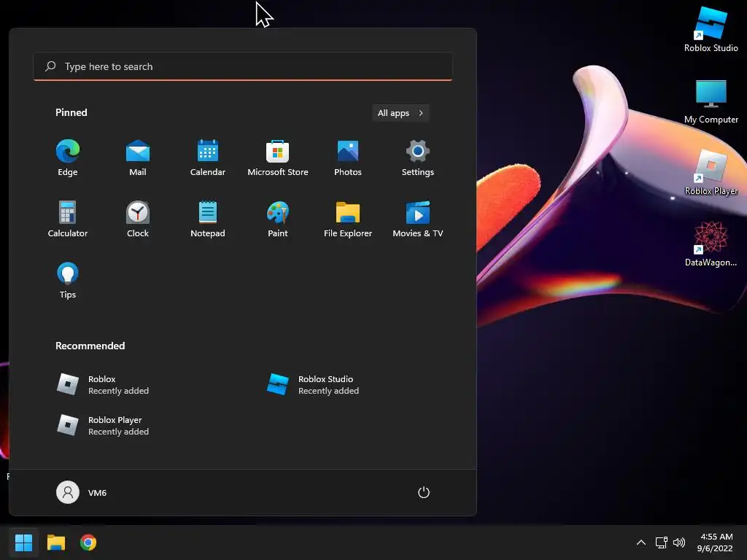
Task: Launch the Photos app
Action: (348, 158)
